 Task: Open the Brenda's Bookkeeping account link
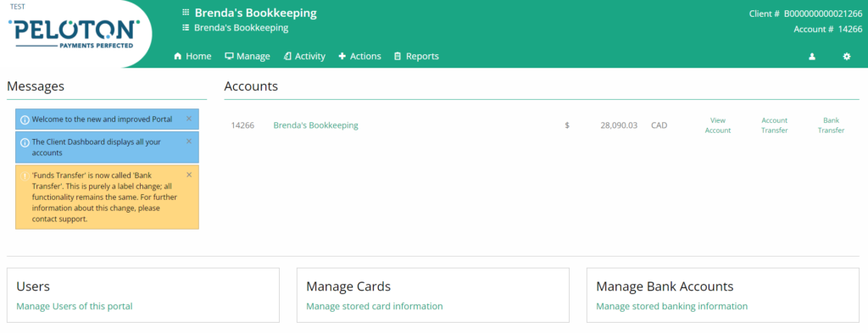click(x=315, y=125)
